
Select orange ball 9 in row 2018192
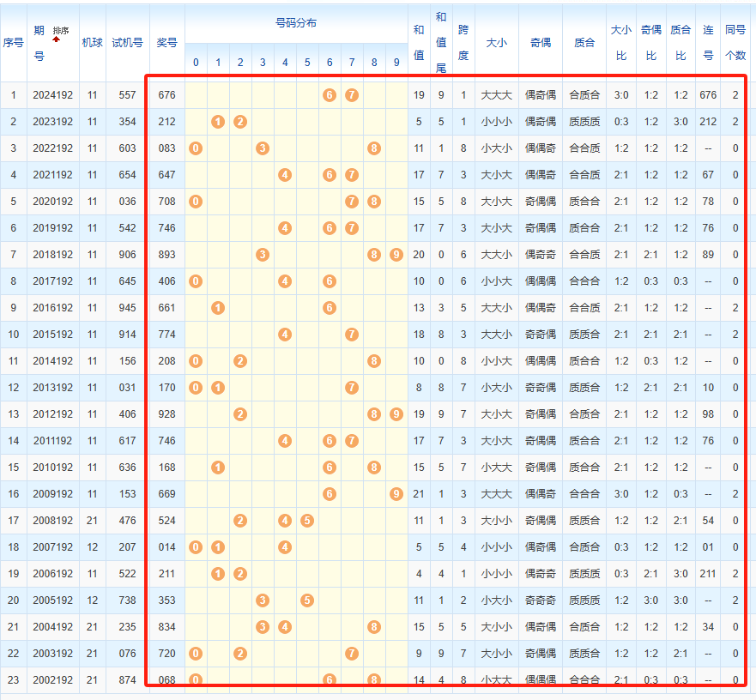pos(396,255)
